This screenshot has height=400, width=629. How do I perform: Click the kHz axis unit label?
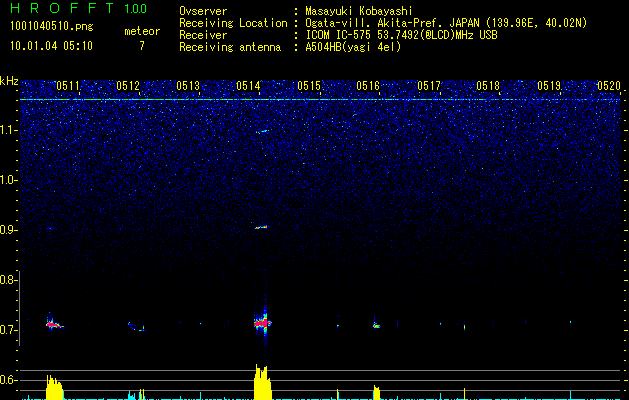9,81
